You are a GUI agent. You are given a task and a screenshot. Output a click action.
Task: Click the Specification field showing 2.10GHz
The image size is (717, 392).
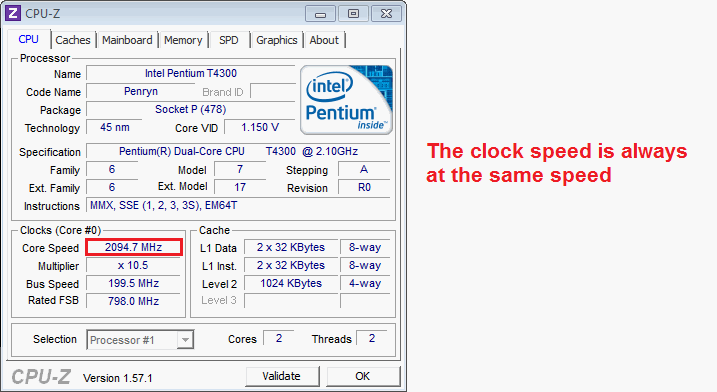[x=238, y=151]
